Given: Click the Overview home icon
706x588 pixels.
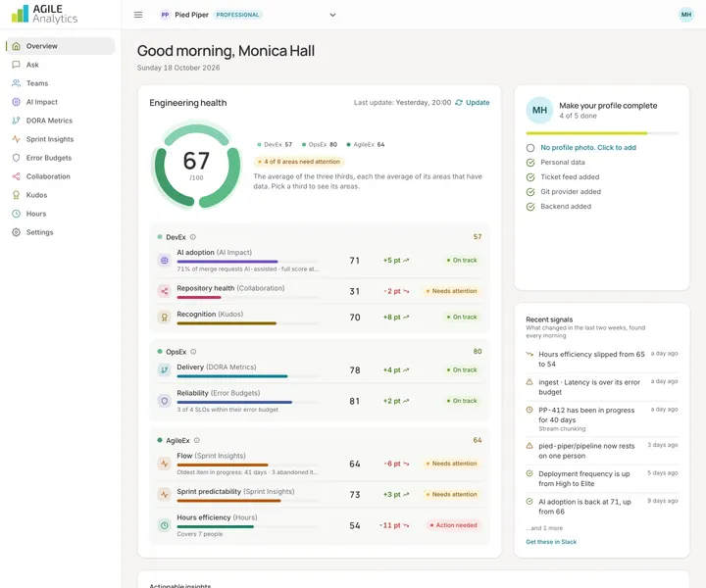Looking at the screenshot, I should pos(17,46).
